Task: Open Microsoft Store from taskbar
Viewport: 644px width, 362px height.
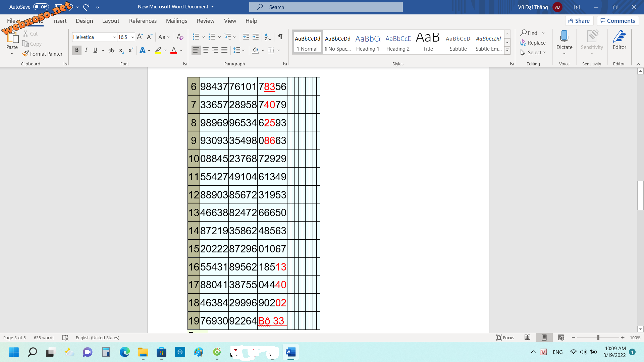Action: pos(161,352)
